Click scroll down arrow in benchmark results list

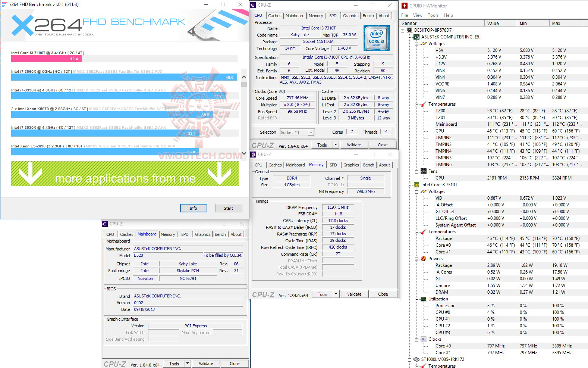pyautogui.click(x=244, y=153)
